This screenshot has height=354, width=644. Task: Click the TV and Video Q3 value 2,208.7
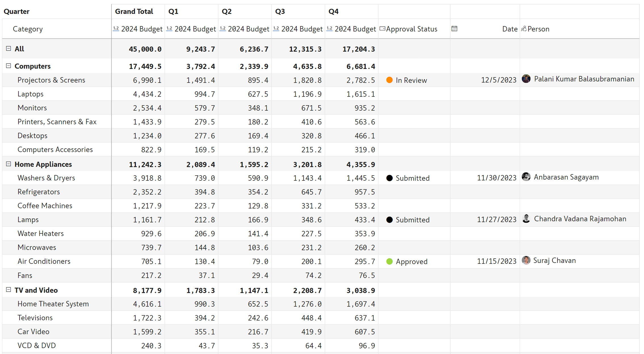[x=307, y=290]
